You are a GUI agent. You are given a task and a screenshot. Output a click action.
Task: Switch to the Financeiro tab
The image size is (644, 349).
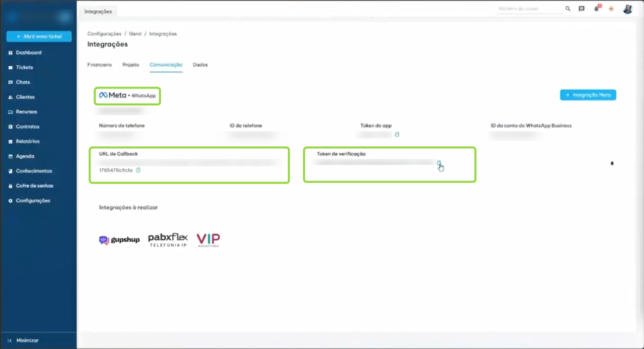pos(100,65)
